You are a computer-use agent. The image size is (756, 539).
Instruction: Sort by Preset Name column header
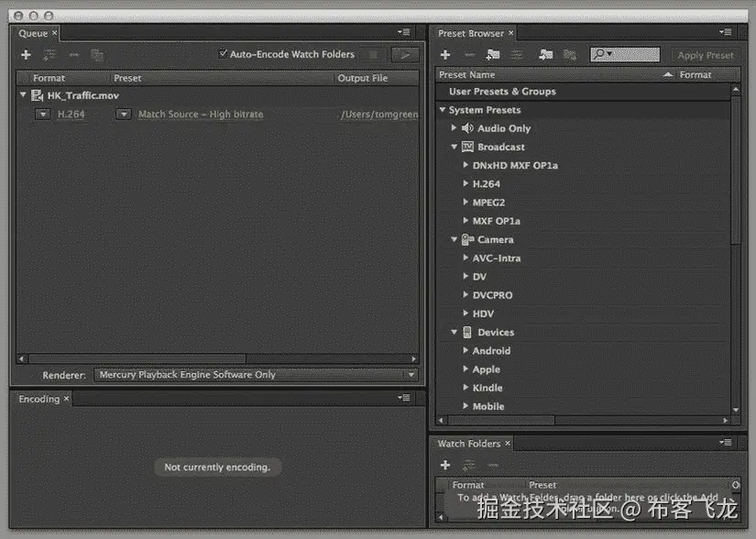click(554, 75)
